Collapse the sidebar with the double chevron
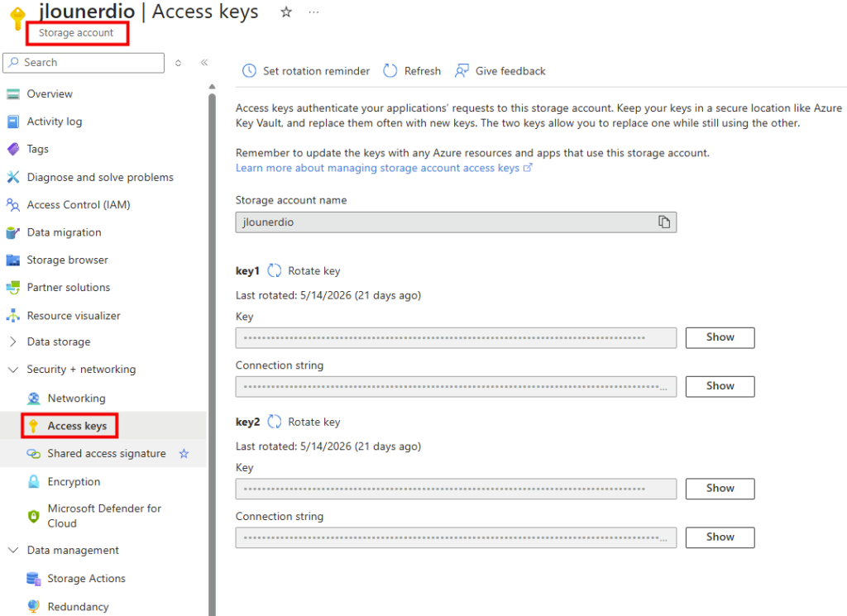This screenshot has height=616, width=847. coord(204,63)
